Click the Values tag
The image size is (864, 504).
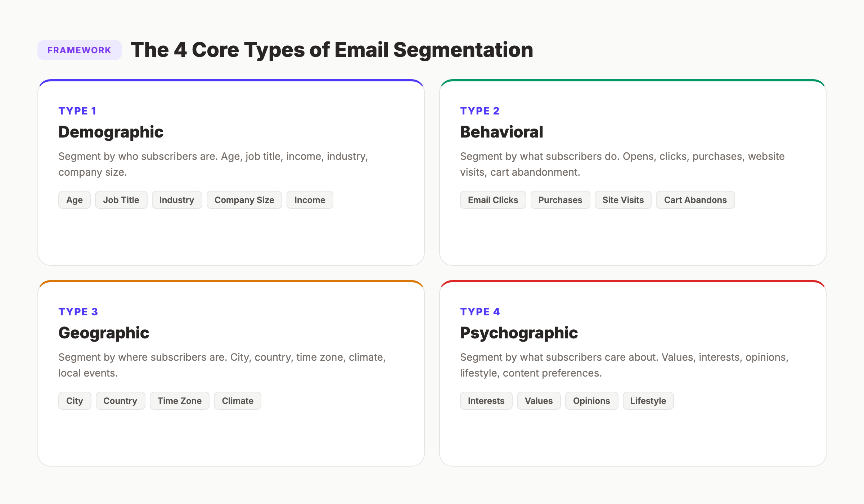tap(539, 401)
